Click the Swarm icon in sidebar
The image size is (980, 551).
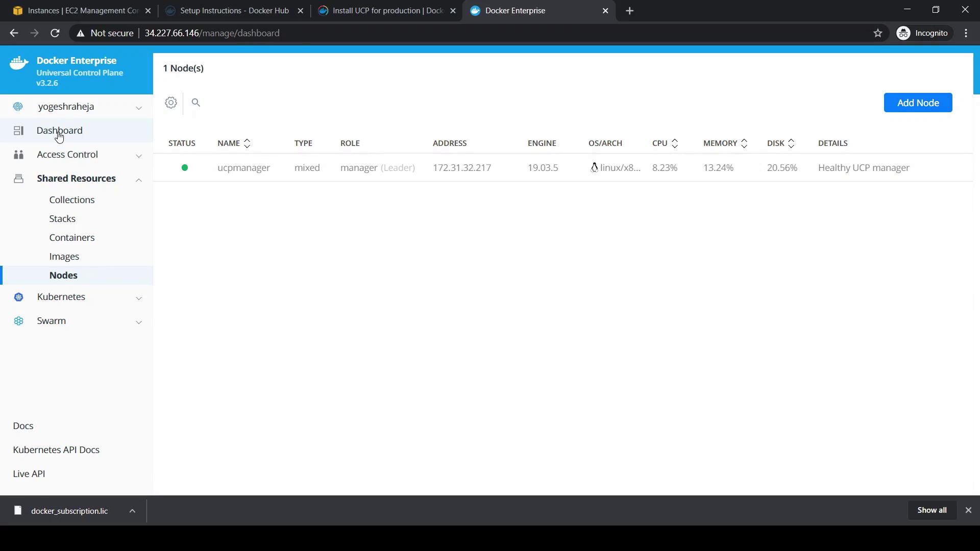click(19, 321)
